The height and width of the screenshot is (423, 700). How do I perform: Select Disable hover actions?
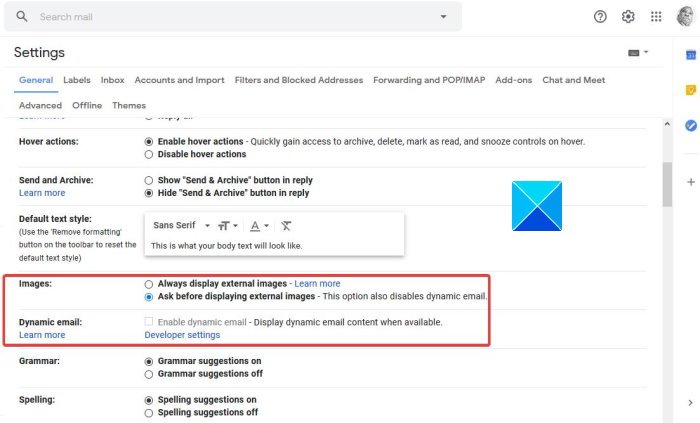[149, 154]
